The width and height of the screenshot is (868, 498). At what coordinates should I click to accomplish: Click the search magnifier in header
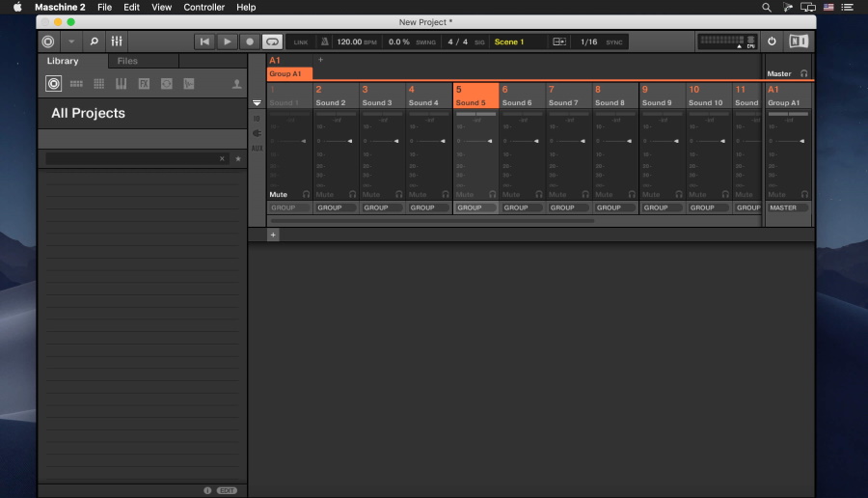[x=95, y=41]
